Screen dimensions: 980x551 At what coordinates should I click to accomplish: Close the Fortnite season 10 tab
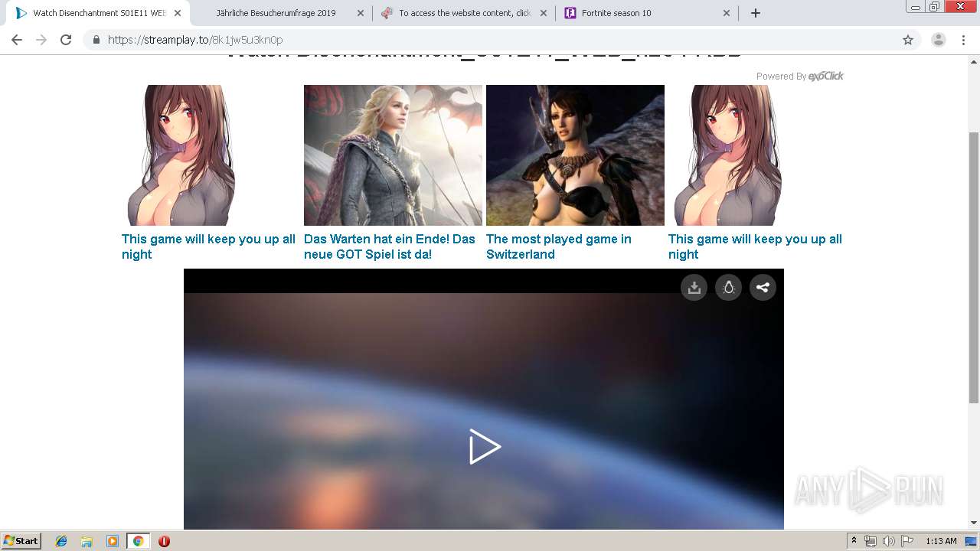(x=727, y=13)
